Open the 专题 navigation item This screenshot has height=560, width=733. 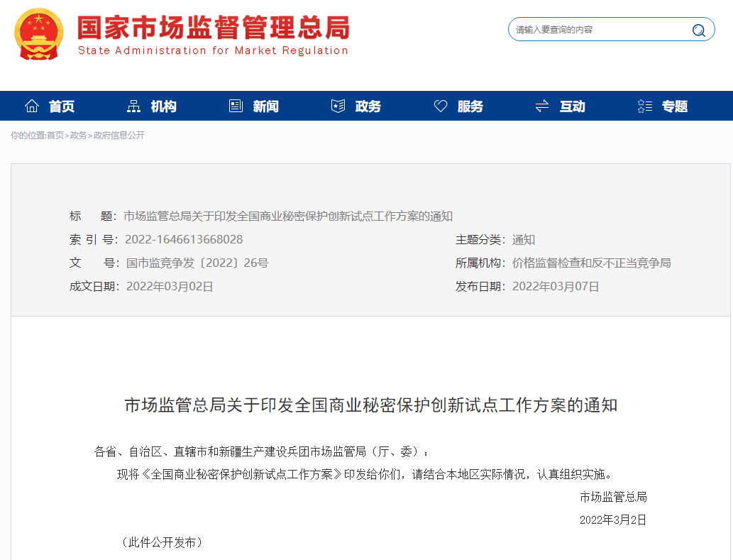[675, 106]
